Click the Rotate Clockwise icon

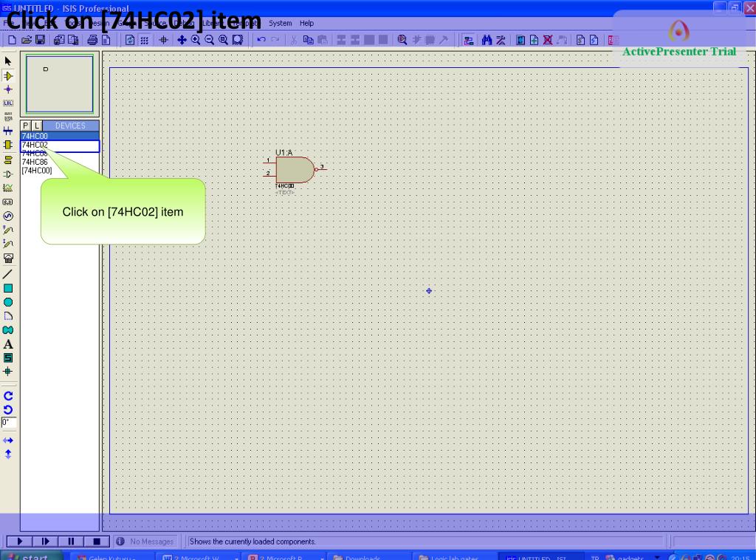pos(7,396)
